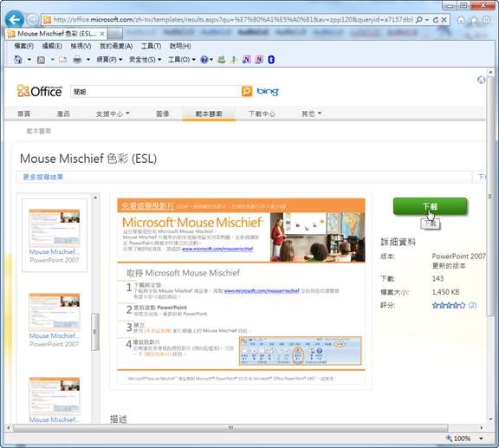Expand the Home icon dropdown arrow

click(29, 60)
